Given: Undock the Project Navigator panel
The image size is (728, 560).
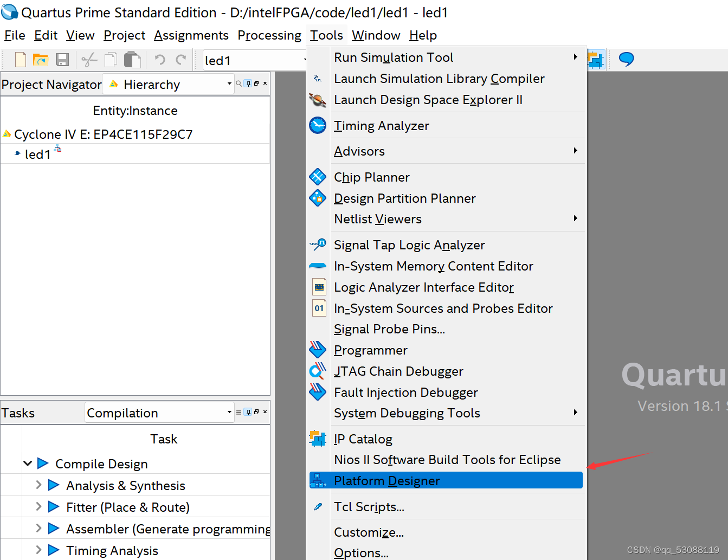Looking at the screenshot, I should point(256,83).
